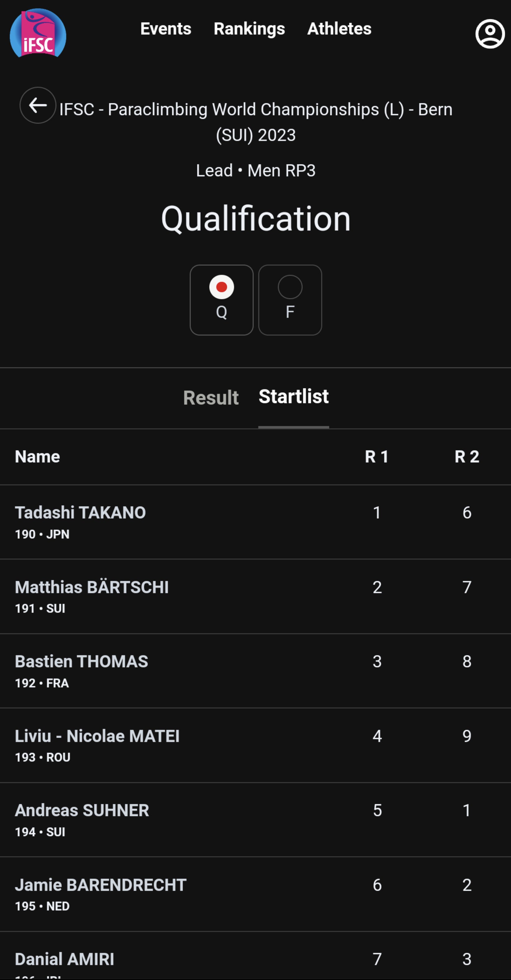This screenshot has width=511, height=980.
Task: Open Tadashi TAKANO athlete entry
Action: (x=80, y=512)
